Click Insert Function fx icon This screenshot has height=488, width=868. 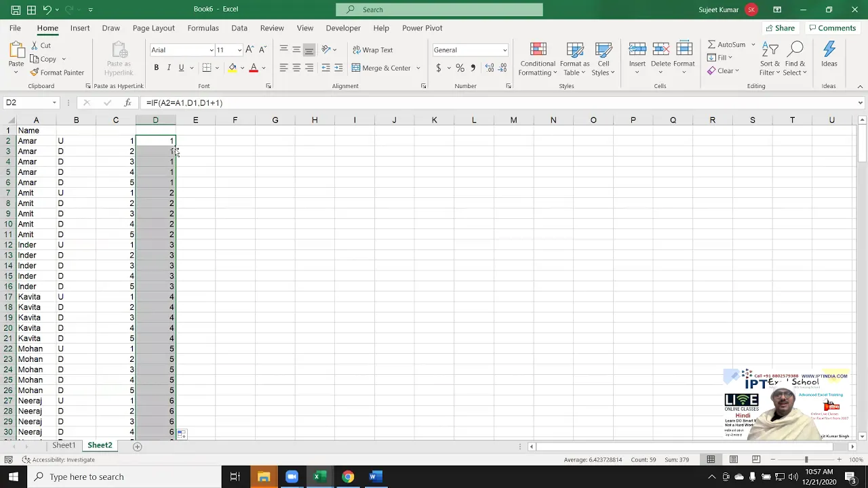(x=127, y=103)
